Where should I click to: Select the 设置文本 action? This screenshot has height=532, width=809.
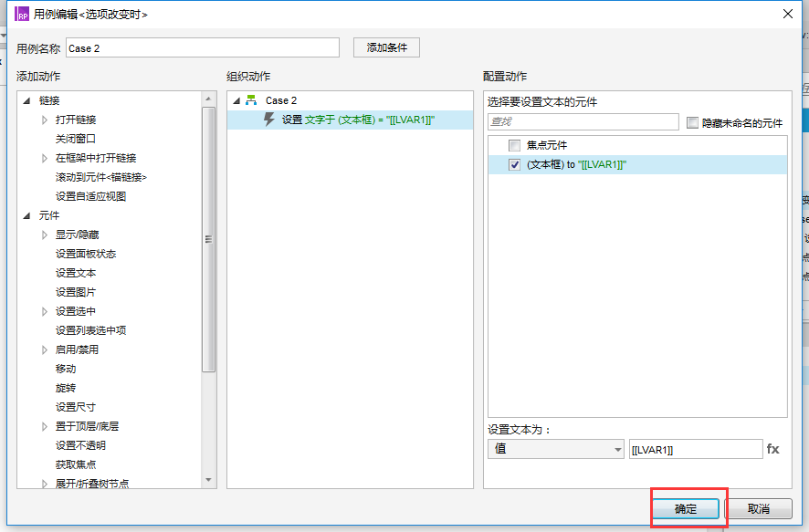[75, 273]
